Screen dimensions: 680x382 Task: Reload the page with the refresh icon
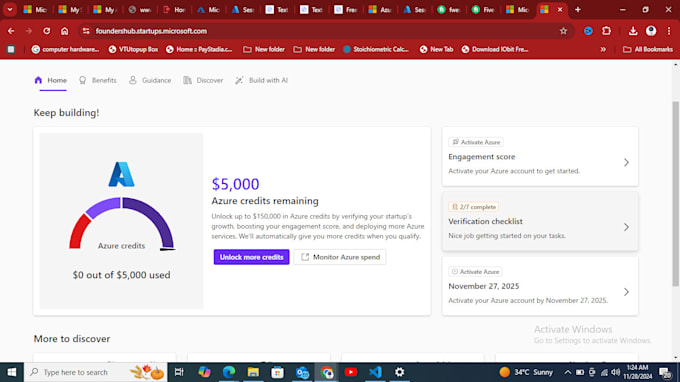click(46, 31)
